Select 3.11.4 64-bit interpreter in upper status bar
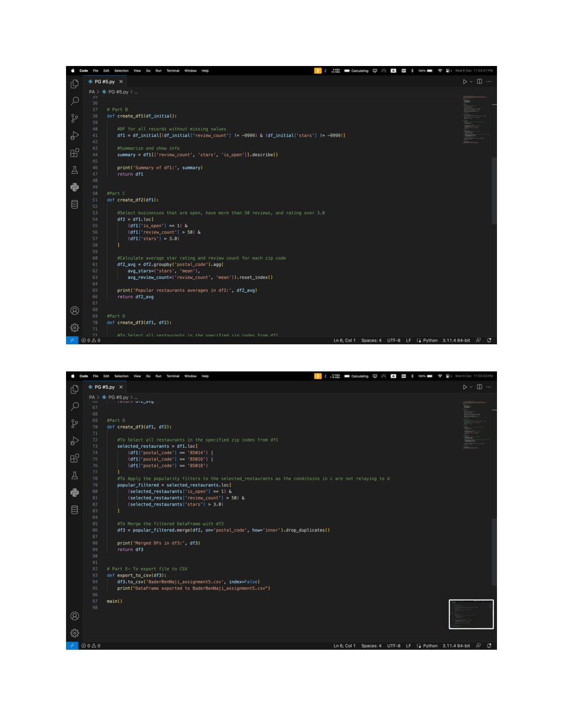 [456, 340]
